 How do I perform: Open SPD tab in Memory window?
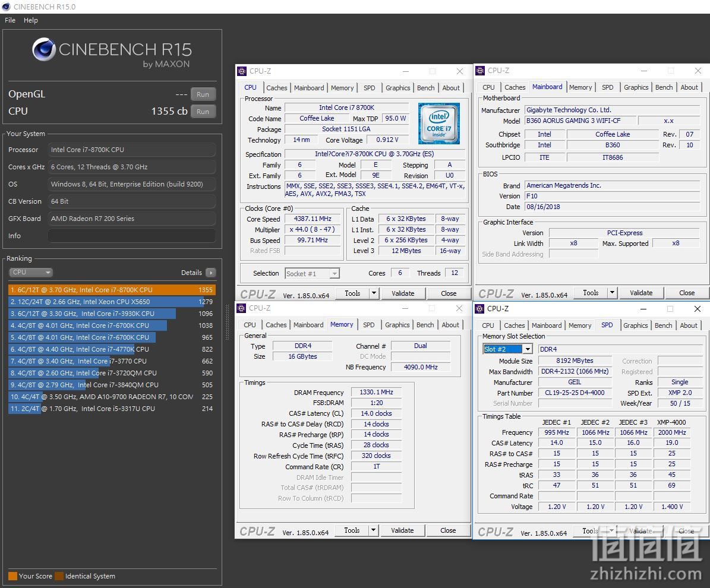(368, 325)
